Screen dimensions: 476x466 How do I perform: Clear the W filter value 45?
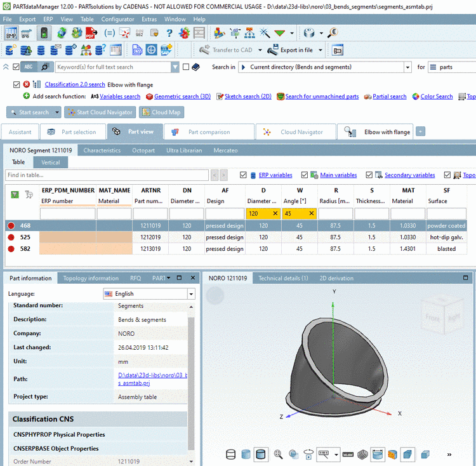(x=312, y=213)
